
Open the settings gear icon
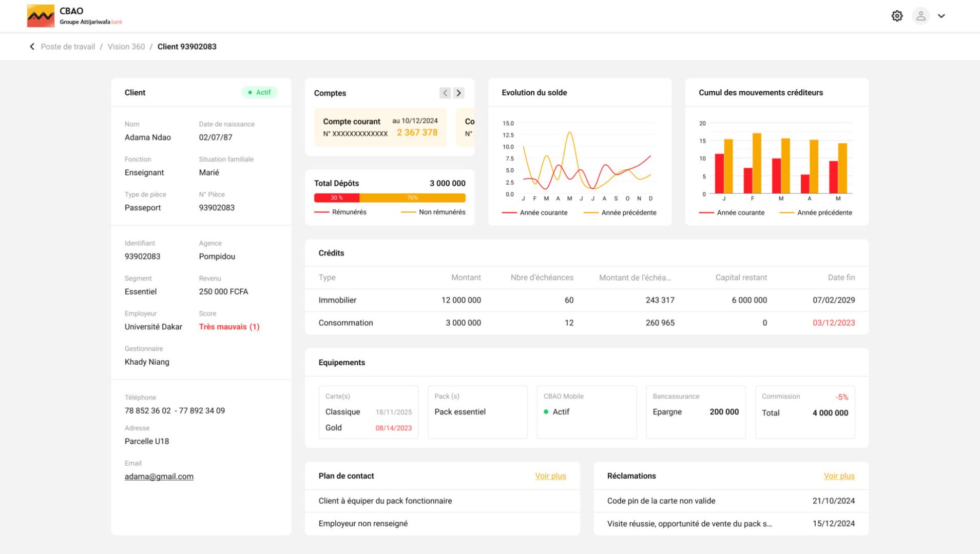[x=897, y=16]
